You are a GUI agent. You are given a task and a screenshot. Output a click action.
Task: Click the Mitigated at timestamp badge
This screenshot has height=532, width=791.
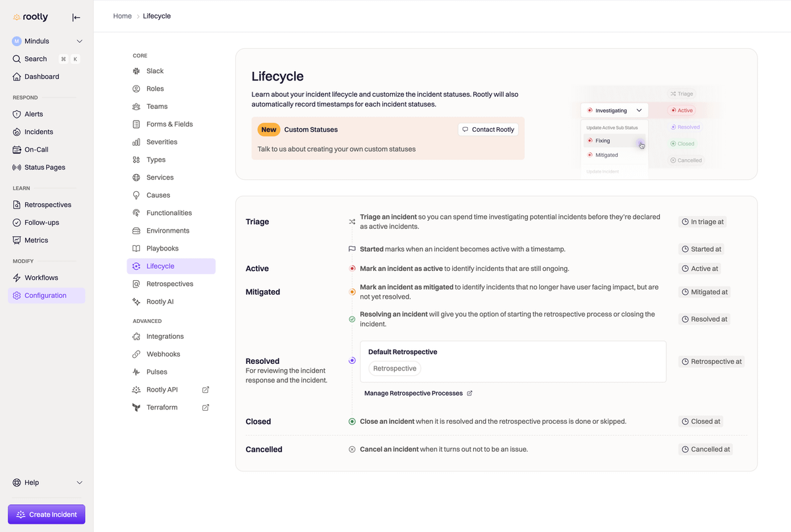click(705, 292)
